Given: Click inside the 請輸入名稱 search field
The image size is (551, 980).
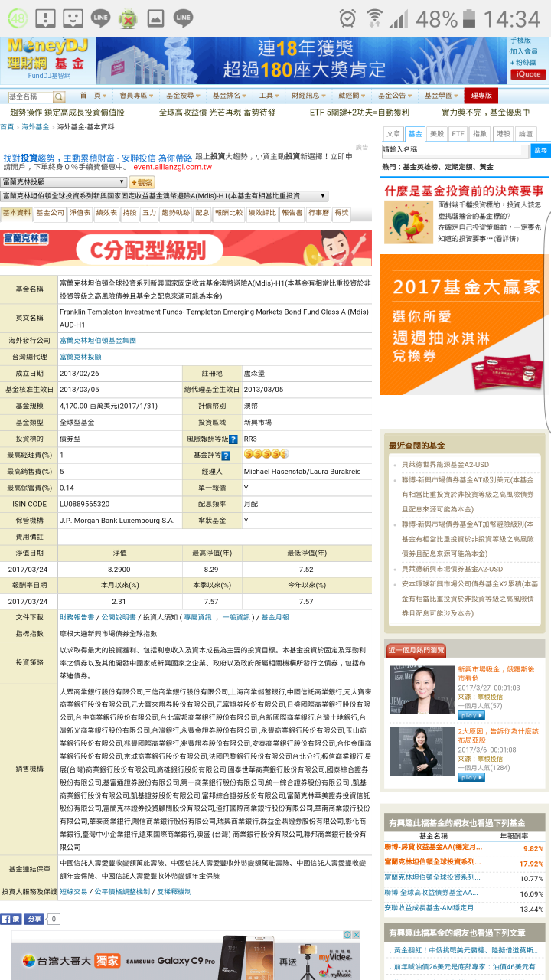Looking at the screenshot, I should pos(456,150).
